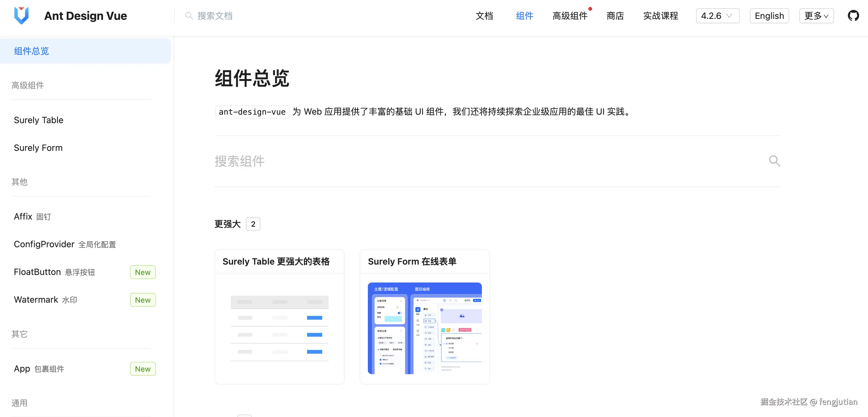Click the Surely Table card thumbnail
Screen dimensions: 868x417
click(x=279, y=328)
